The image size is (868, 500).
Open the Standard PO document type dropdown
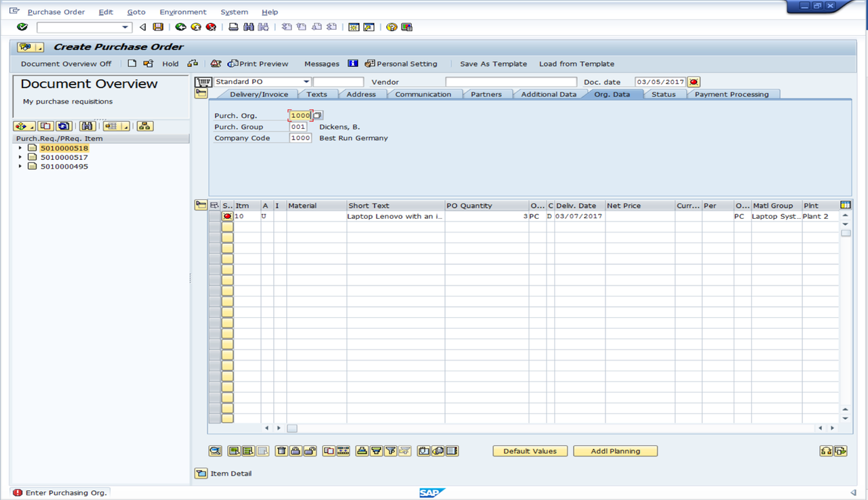(307, 82)
